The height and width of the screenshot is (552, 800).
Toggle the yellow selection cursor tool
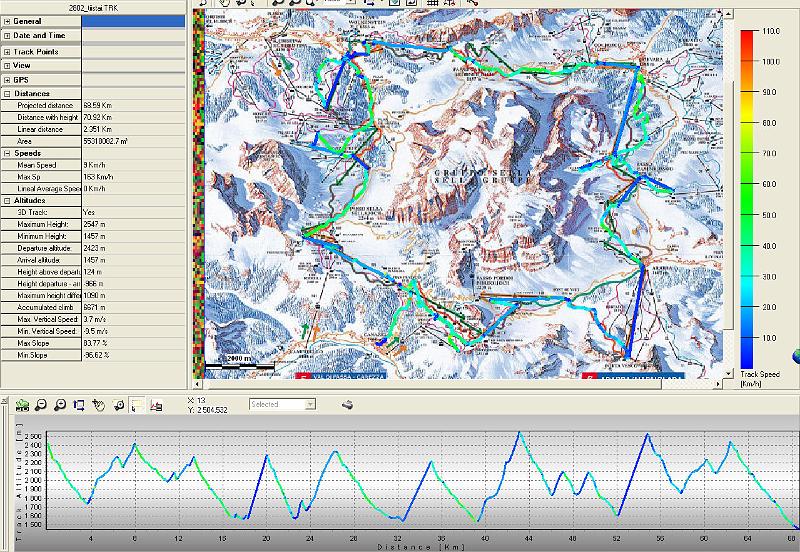click(x=137, y=406)
